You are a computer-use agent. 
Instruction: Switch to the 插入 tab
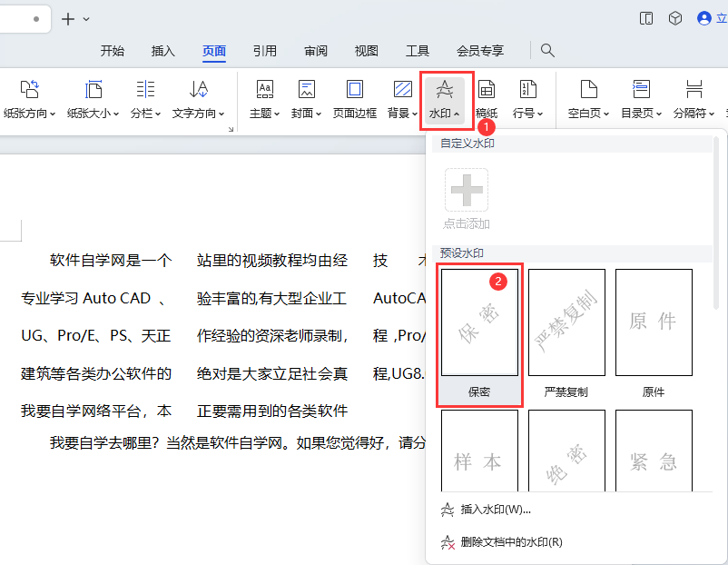163,51
